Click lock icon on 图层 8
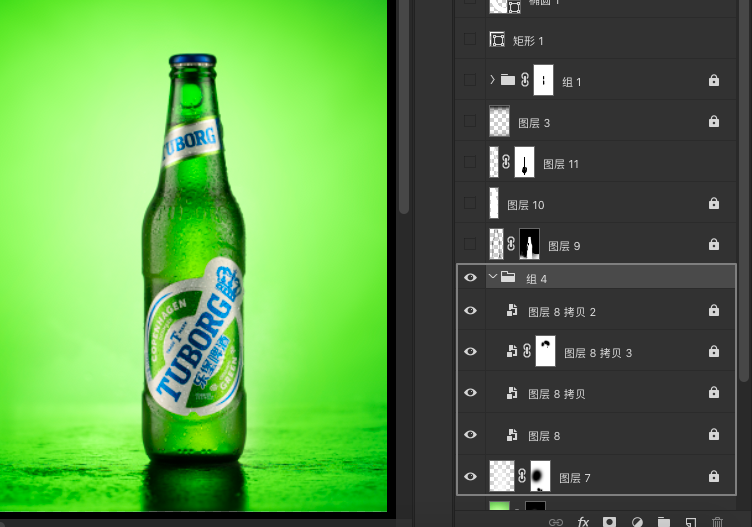The width and height of the screenshot is (752, 527). point(714,434)
